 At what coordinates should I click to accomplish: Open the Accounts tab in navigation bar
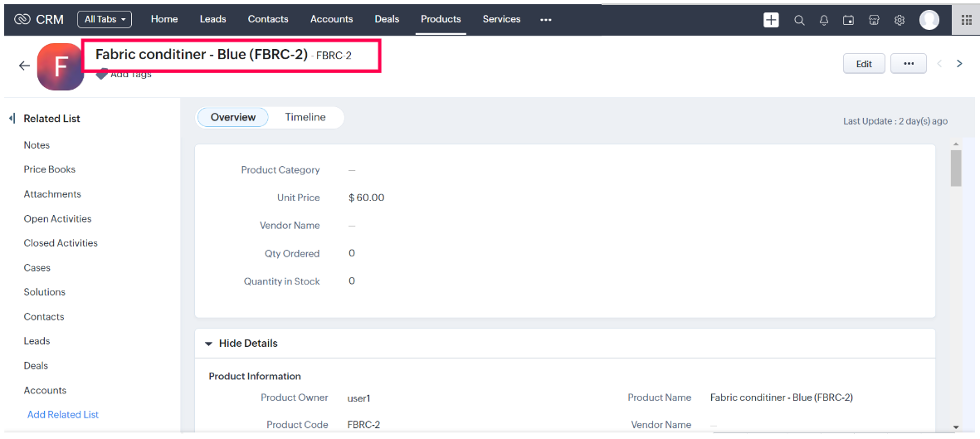(331, 19)
